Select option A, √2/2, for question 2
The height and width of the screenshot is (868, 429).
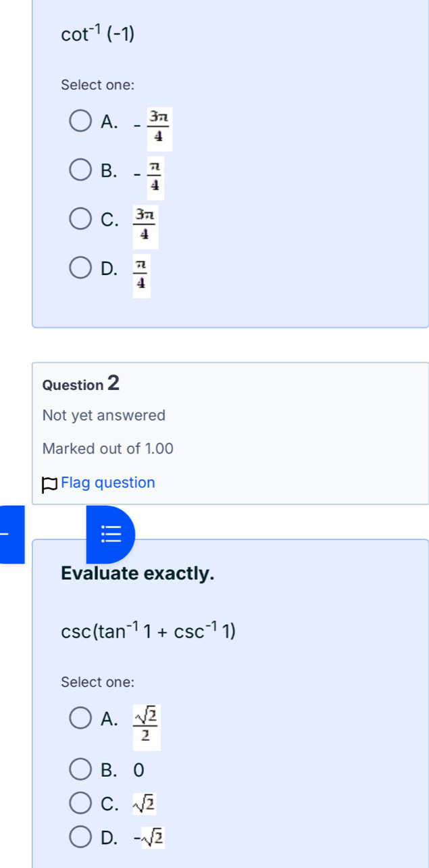[x=80, y=718]
